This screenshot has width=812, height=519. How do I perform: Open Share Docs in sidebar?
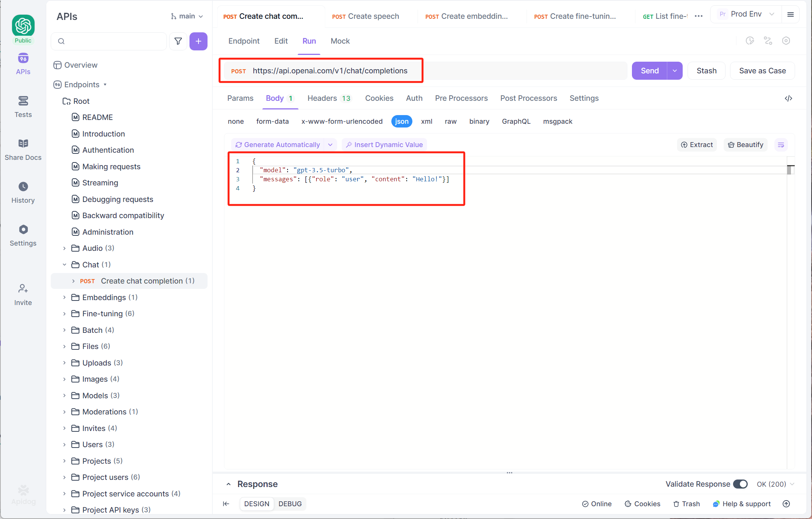coord(23,150)
